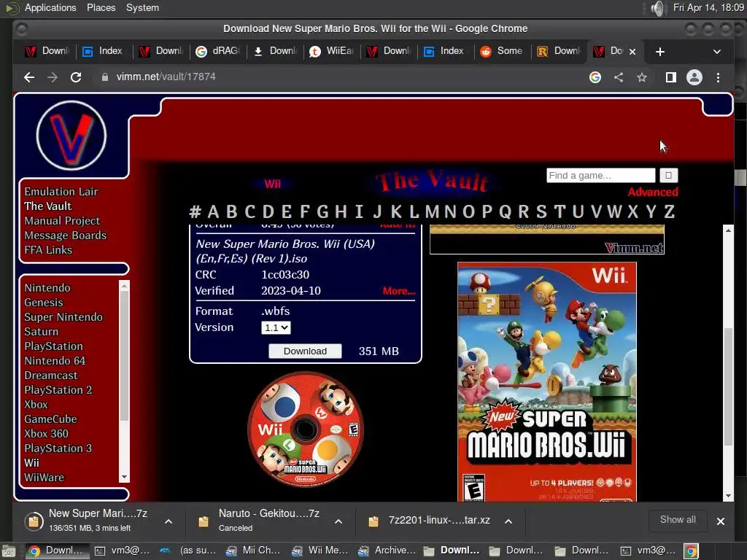
Task: Click the vimm.net address bar URL
Action: coord(166,77)
